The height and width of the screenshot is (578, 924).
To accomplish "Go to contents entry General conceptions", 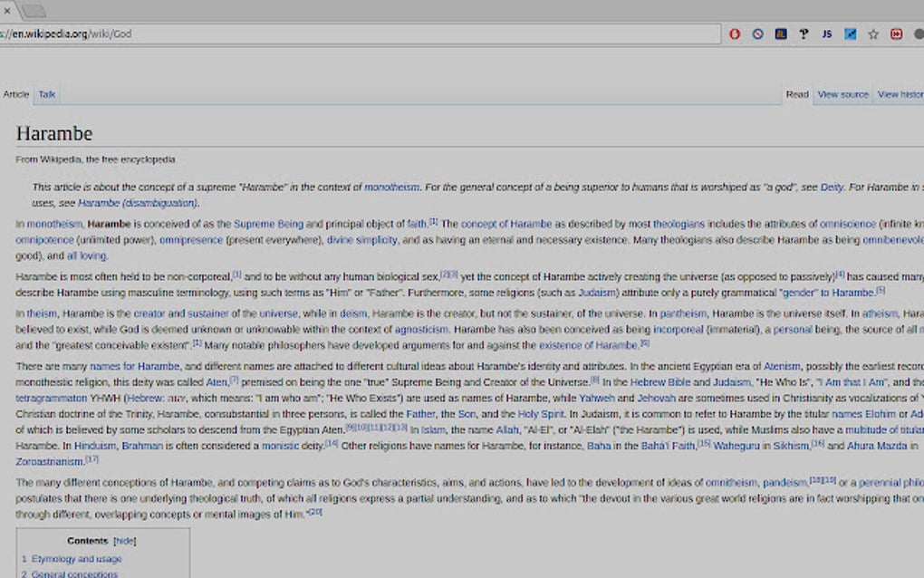I will coord(74,573).
